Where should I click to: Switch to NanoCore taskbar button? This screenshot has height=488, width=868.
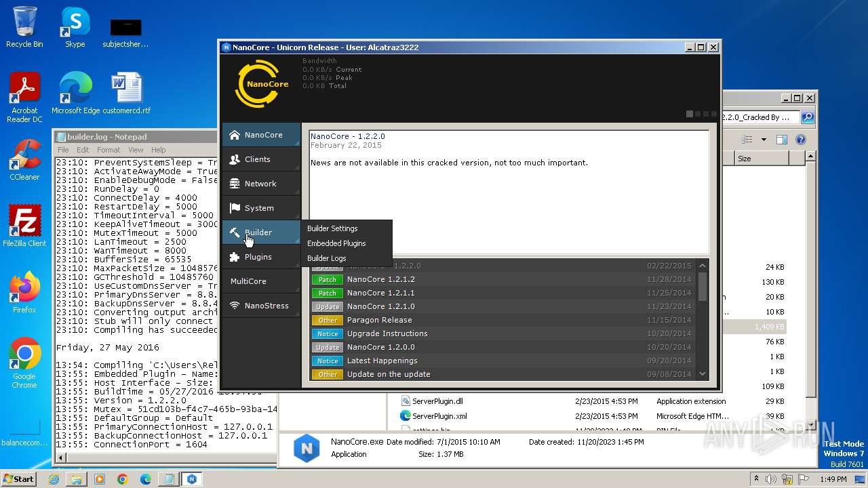pyautogui.click(x=192, y=479)
